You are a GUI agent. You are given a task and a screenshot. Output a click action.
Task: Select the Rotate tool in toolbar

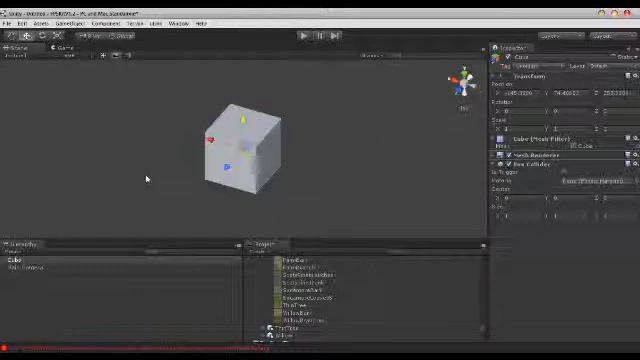tap(42, 36)
